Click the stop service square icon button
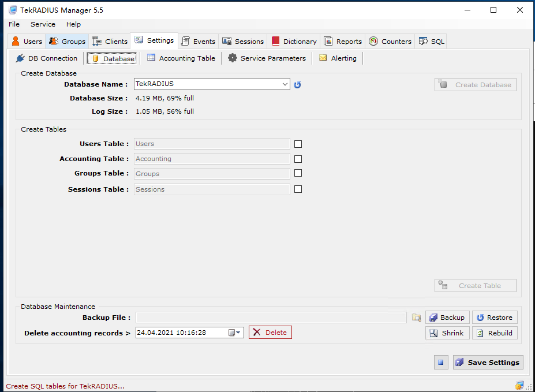 point(441,363)
